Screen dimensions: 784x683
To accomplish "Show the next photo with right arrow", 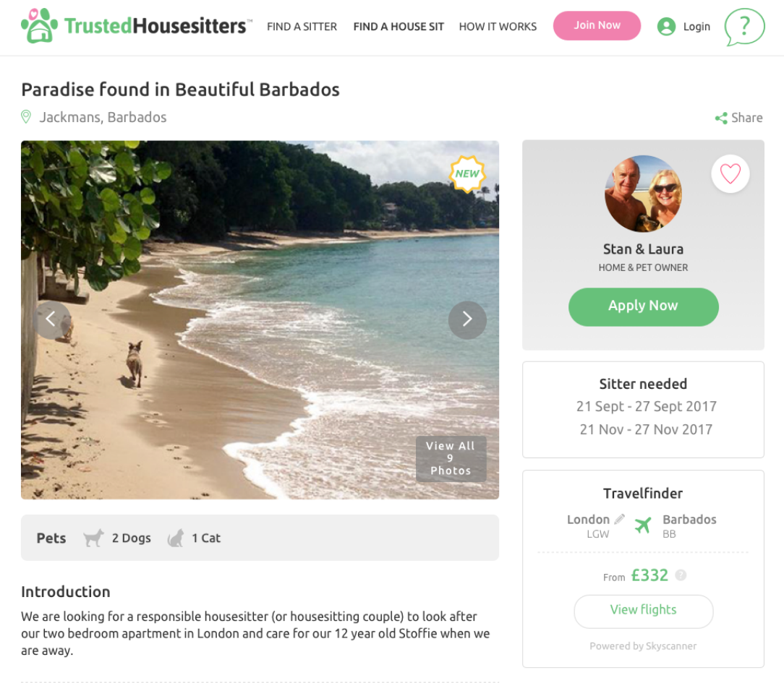I will [x=467, y=319].
